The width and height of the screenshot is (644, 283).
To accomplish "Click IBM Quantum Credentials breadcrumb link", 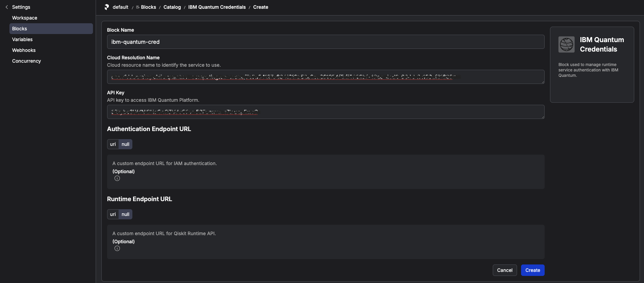I will (x=217, y=7).
